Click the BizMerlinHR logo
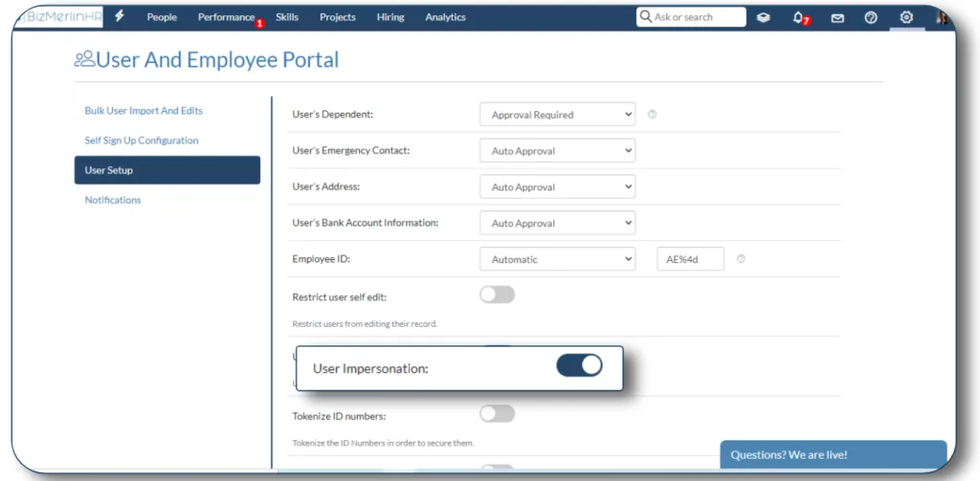The image size is (980, 481). (x=60, y=17)
